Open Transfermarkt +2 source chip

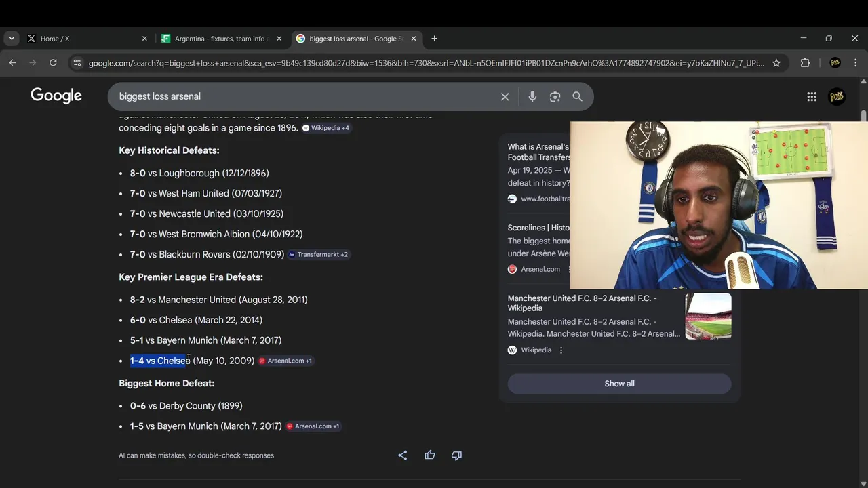(x=318, y=255)
